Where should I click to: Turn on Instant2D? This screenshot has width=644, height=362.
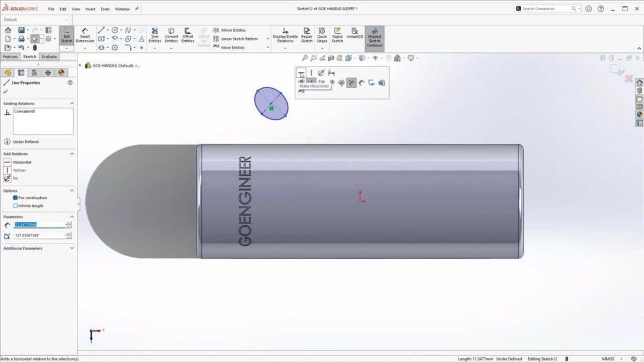(x=355, y=33)
